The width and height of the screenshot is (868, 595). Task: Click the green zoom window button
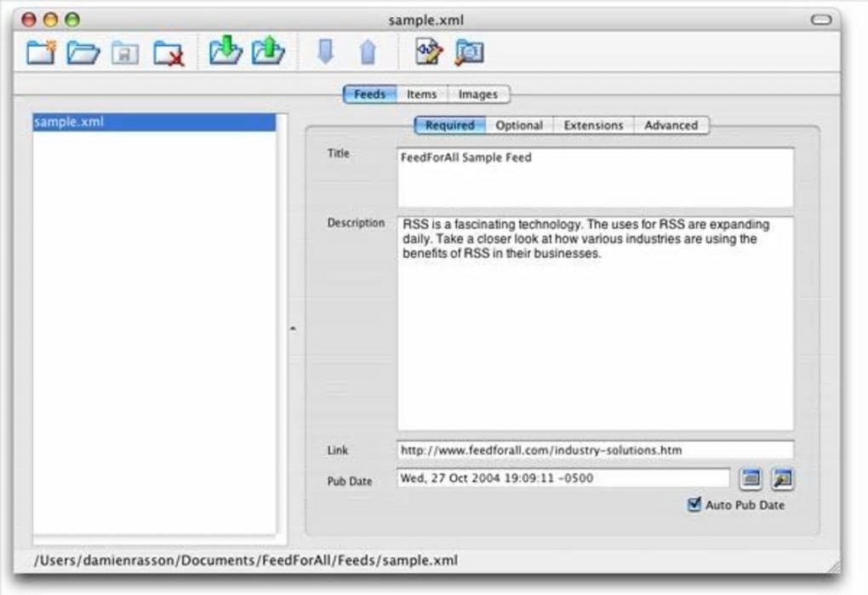click(x=72, y=20)
